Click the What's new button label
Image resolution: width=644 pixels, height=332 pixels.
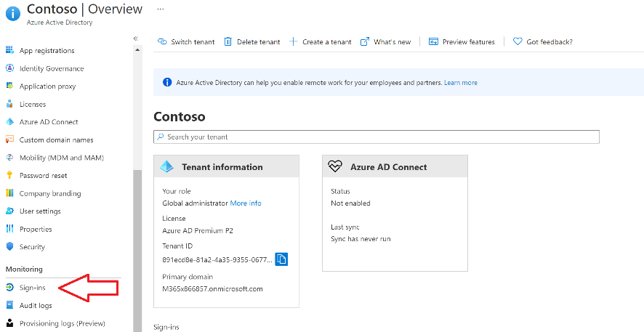pos(393,42)
